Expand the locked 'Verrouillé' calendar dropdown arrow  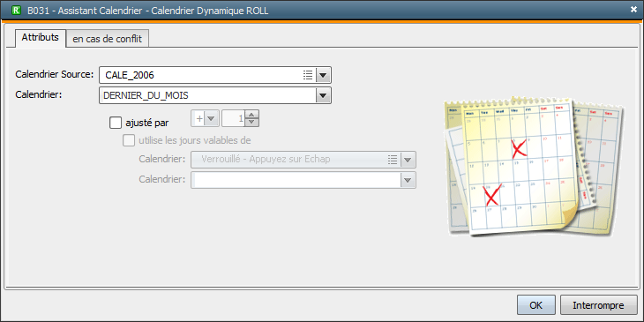(408, 160)
